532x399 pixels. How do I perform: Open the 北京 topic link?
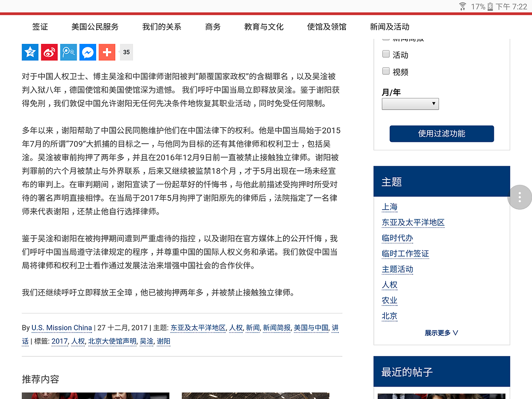tap(390, 316)
